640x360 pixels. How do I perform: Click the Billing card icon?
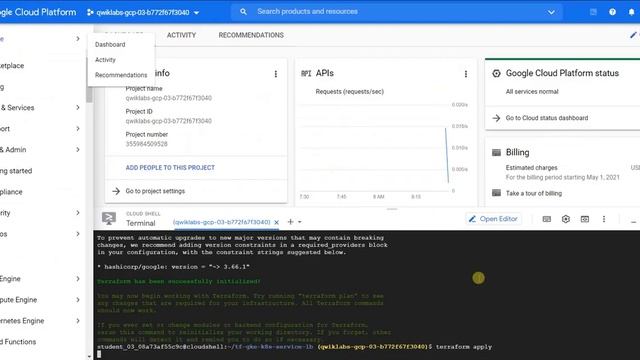pos(496,153)
